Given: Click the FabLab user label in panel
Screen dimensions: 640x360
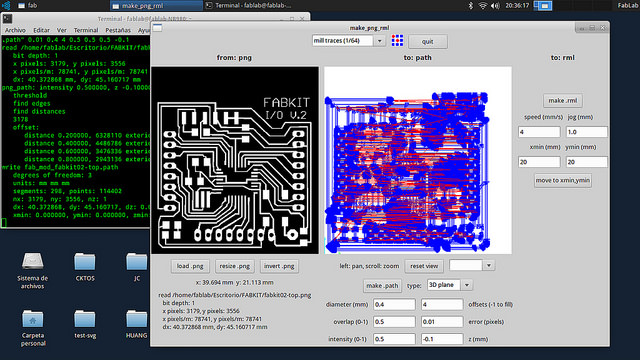Looking at the screenshot, I should (628, 5).
